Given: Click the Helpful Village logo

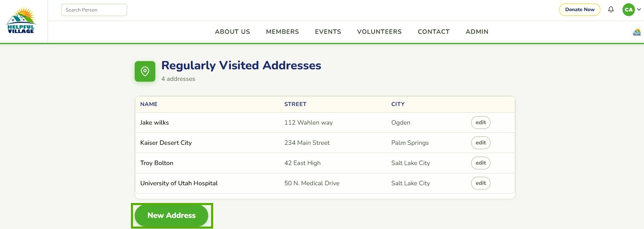Looking at the screenshot, I should 21,20.
